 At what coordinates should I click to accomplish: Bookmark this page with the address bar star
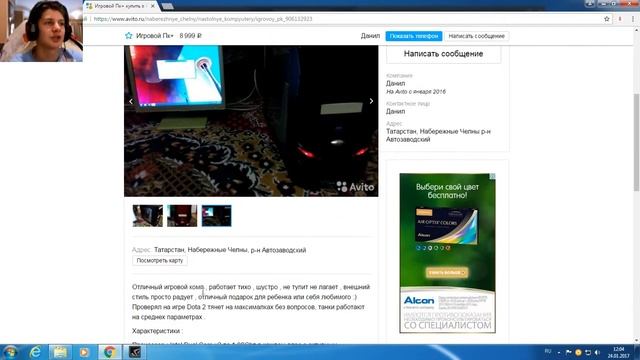coord(607,19)
